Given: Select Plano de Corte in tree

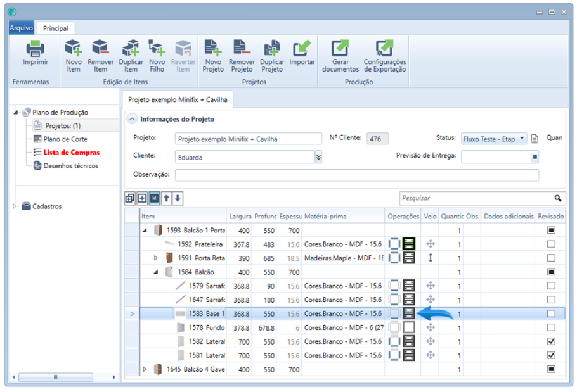Looking at the screenshot, I should point(65,139).
